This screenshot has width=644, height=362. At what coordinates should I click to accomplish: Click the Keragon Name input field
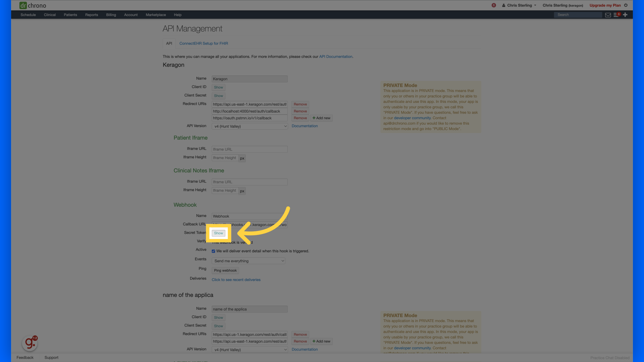[x=250, y=79]
